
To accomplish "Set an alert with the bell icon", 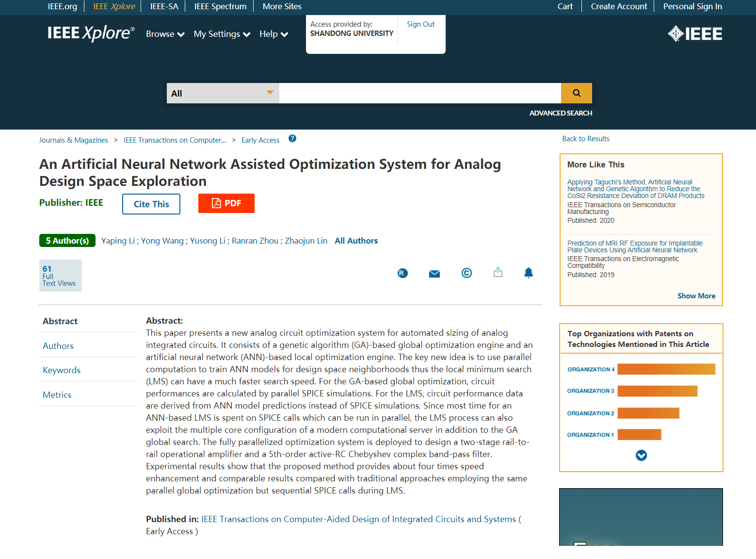I will (528, 273).
